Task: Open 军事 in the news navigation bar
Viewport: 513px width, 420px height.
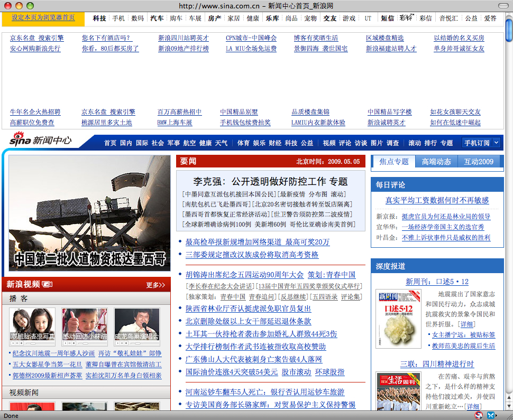Action: click(173, 143)
